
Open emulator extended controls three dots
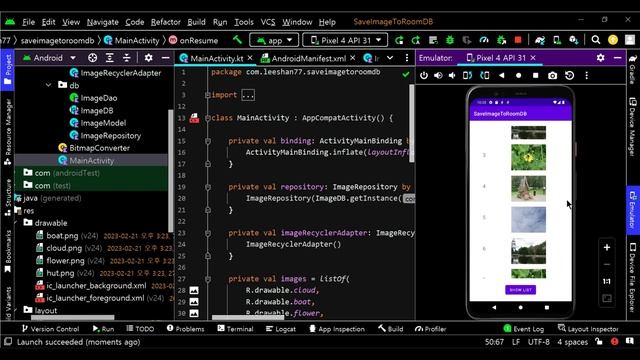587,76
